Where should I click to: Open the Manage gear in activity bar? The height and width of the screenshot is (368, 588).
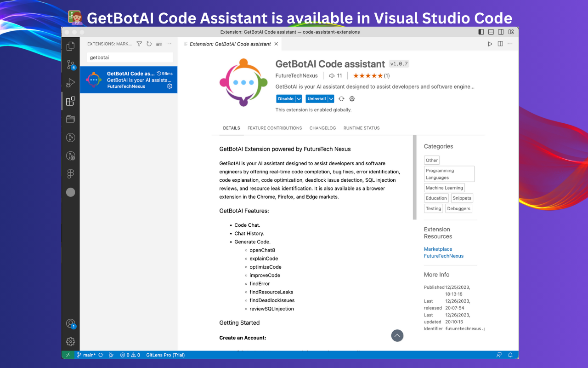pos(70,341)
